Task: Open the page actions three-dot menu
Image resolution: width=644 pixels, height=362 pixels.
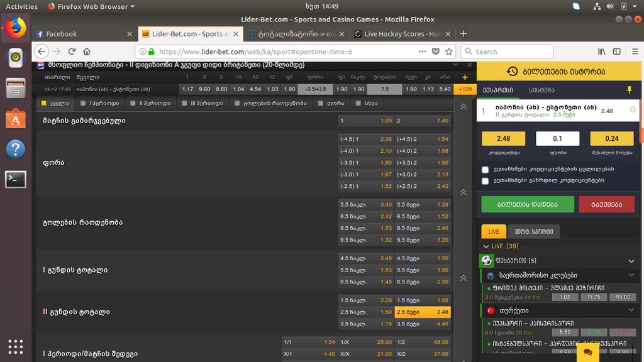Action: tap(422, 52)
